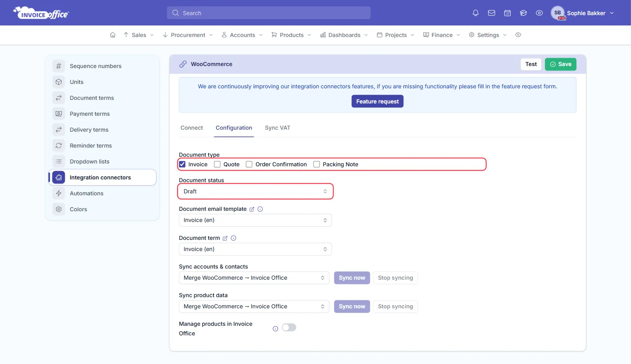Open external link icon beside Document term
The image size is (631, 364).
[225, 238]
